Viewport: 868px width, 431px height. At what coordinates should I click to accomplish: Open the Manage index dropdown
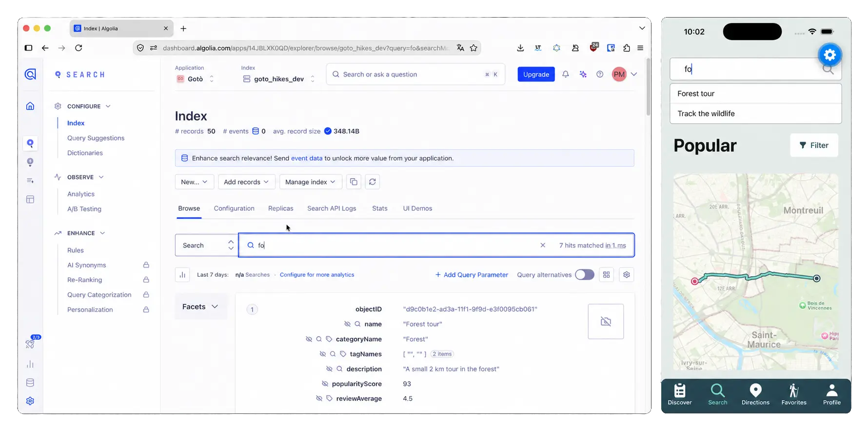click(311, 182)
